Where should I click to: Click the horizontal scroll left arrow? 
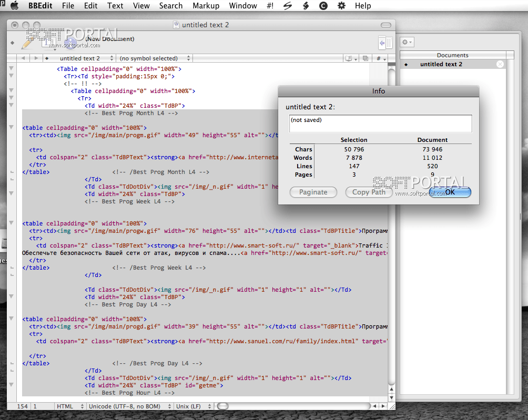374,406
